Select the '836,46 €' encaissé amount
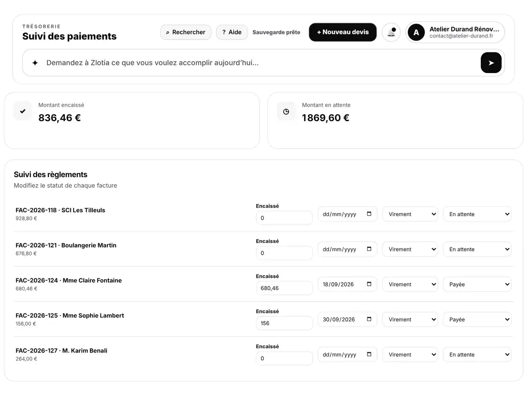Screen dimensions: 532x397 click(59, 118)
